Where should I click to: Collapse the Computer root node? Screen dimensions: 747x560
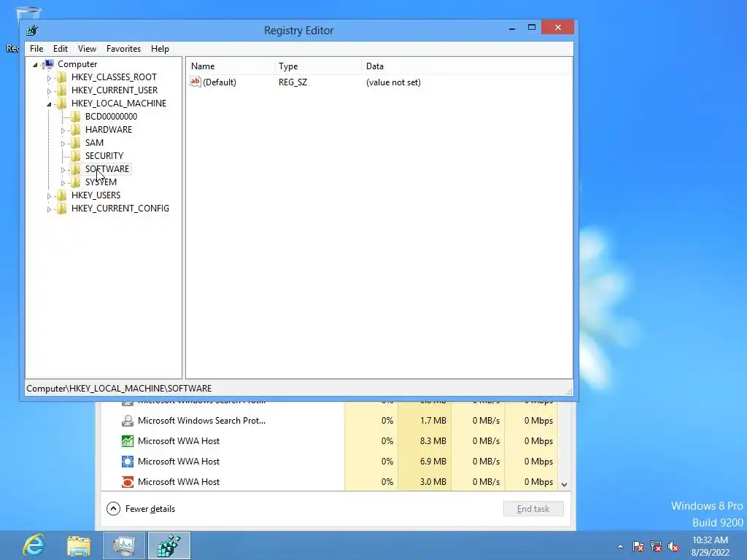click(35, 65)
